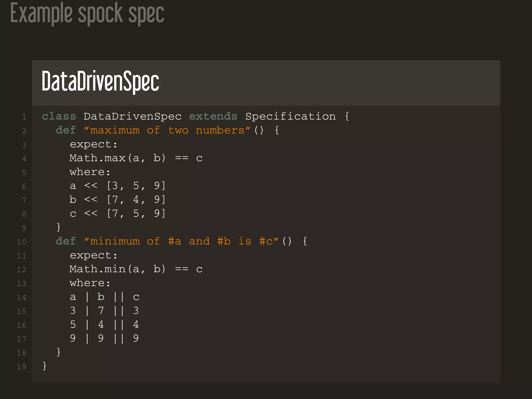Click the 'def' keyword on line 10
Viewport: 532px width, 399px height.
click(66, 241)
